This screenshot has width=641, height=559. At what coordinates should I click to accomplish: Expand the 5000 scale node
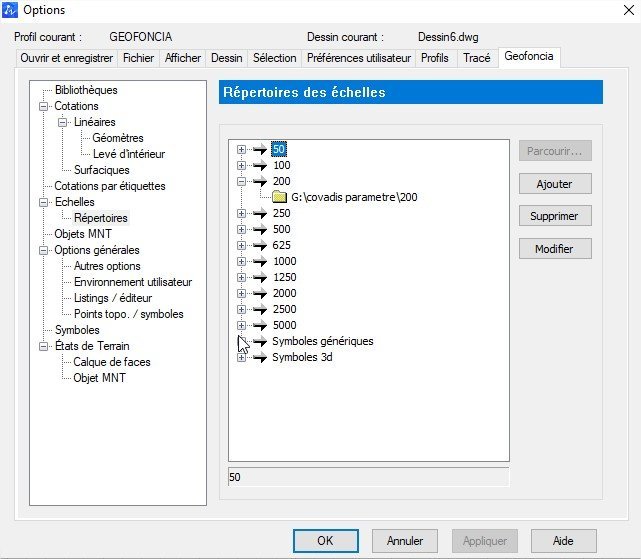241,325
